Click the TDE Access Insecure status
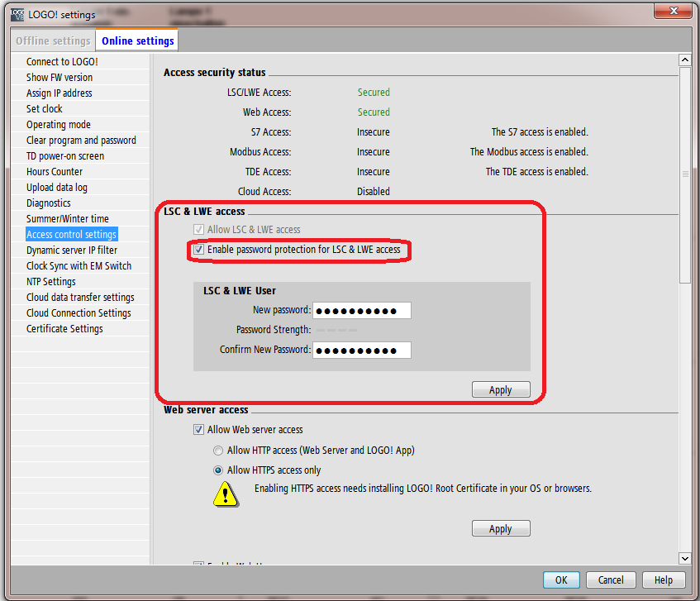Screen dimensions: 700x601 (374, 171)
